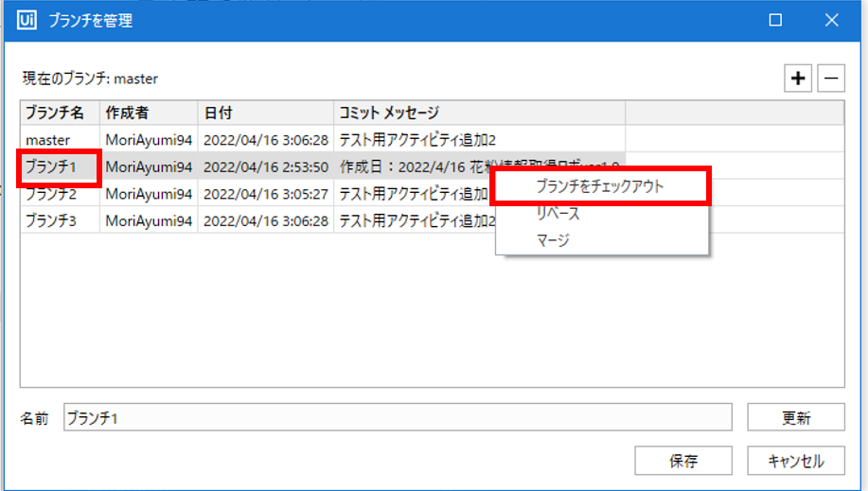
Task: Sort by the 日付 column header
Action: (265, 113)
